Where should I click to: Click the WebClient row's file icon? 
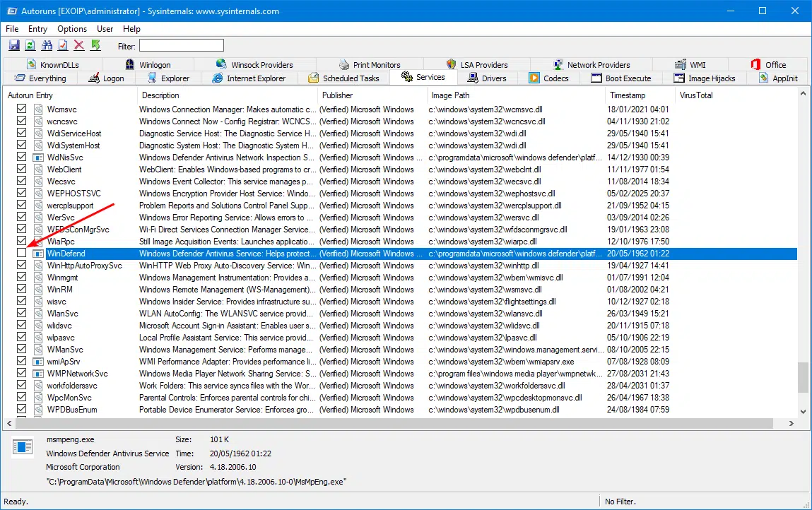38,170
